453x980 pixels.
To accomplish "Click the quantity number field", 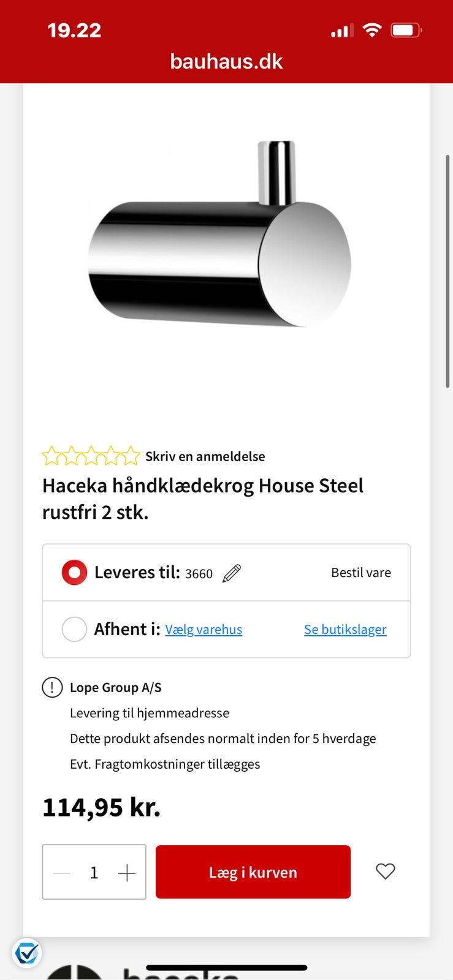I will (x=94, y=872).
